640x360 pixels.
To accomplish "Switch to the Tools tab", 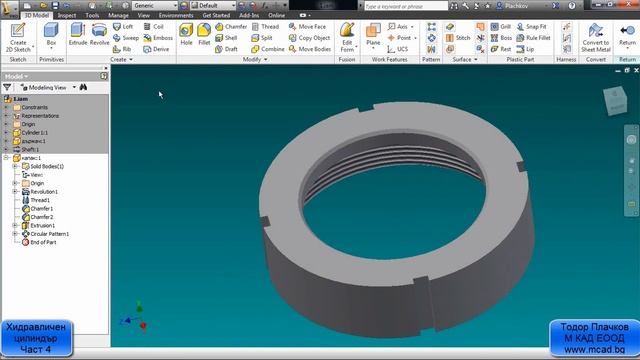I will point(92,16).
